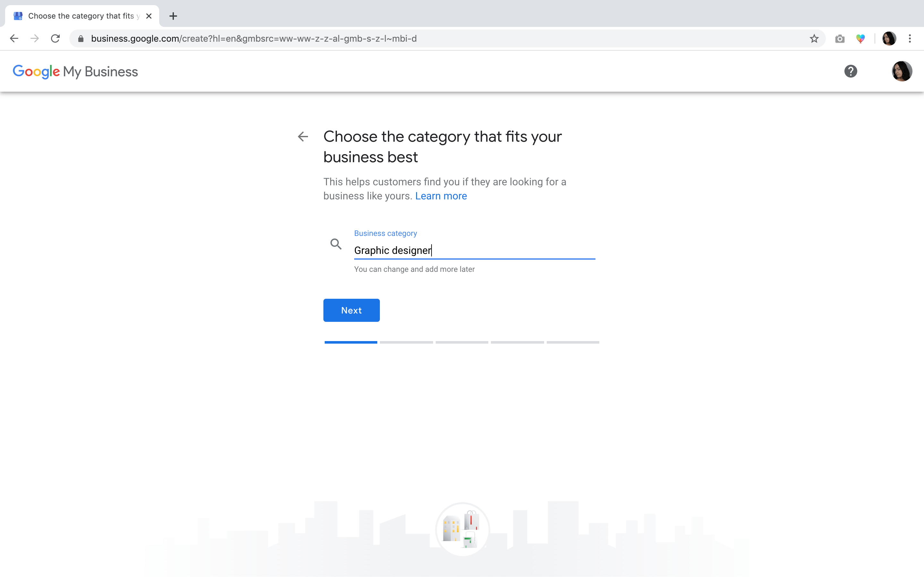Click the Next button

[x=351, y=310]
